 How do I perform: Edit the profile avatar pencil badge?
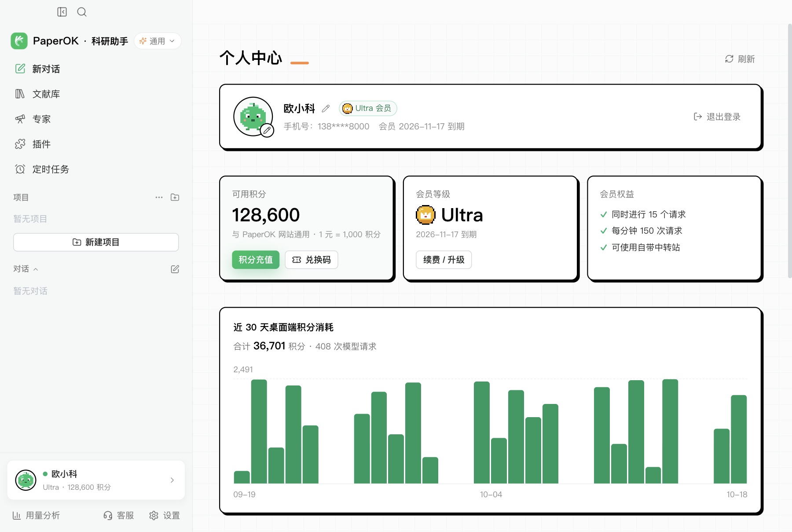267,130
